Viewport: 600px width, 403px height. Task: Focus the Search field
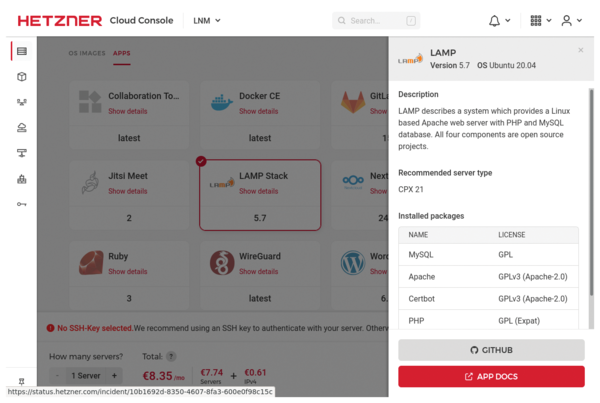pyautogui.click(x=376, y=21)
